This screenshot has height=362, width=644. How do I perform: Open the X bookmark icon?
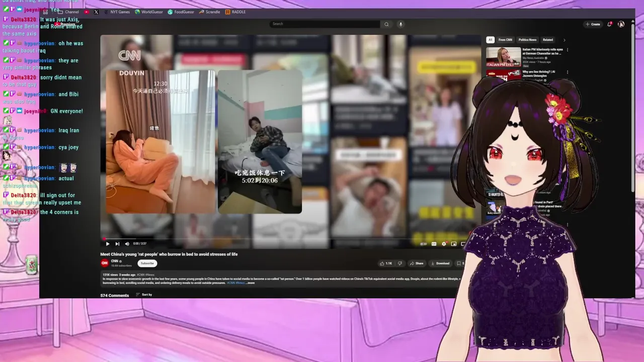pos(96,12)
